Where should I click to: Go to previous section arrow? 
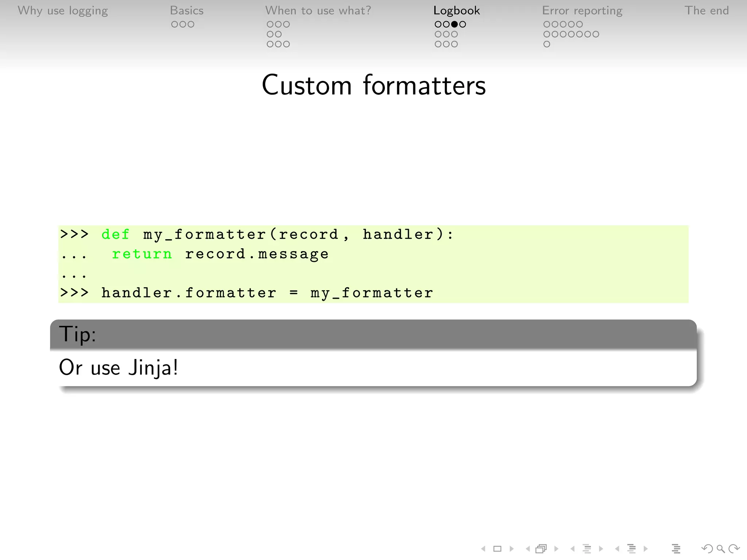[617, 548]
